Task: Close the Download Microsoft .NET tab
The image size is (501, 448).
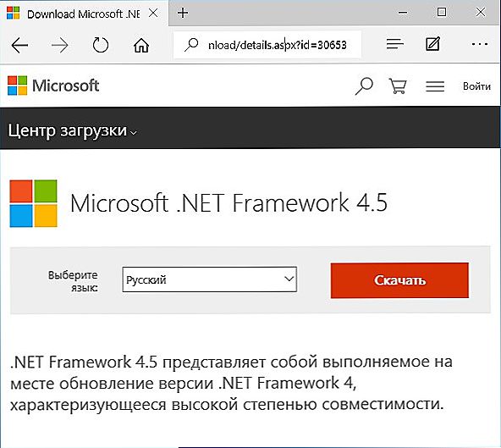Action: pyautogui.click(x=153, y=13)
